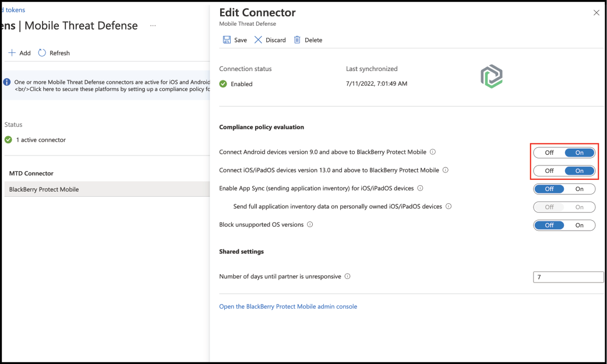This screenshot has width=607, height=364.
Task: Click the Save button label
Action: [x=241, y=40]
